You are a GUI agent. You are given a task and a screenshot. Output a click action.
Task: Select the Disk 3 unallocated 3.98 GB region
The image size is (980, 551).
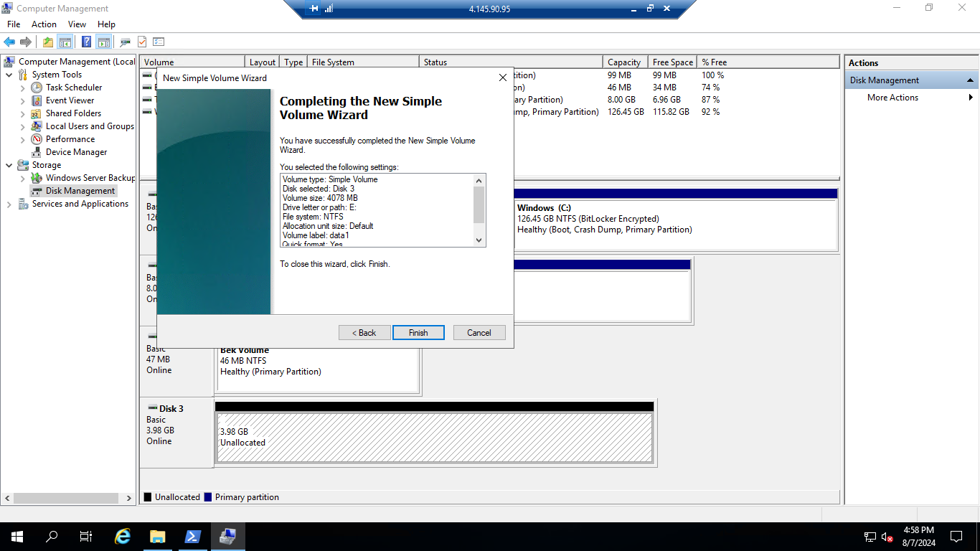(435, 438)
